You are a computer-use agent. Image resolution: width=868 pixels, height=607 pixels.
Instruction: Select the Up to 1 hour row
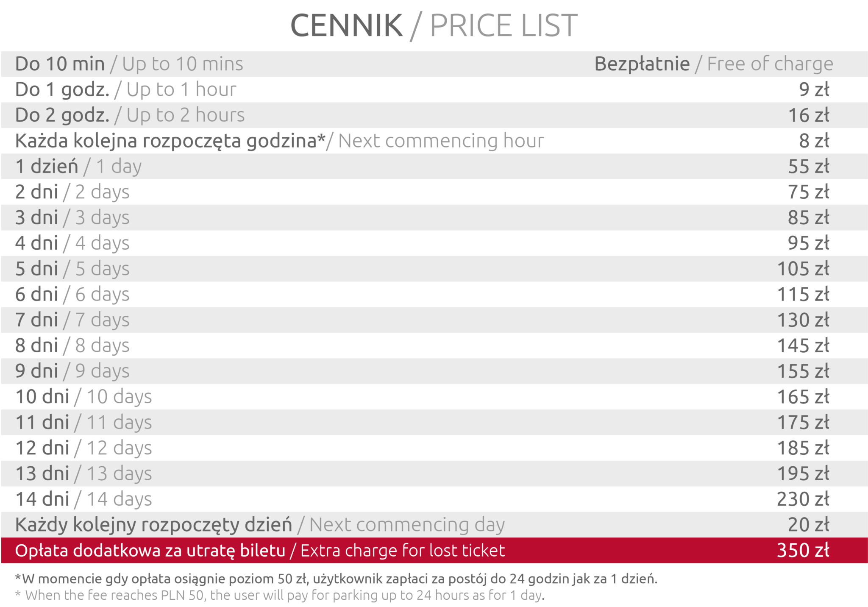[x=434, y=89]
